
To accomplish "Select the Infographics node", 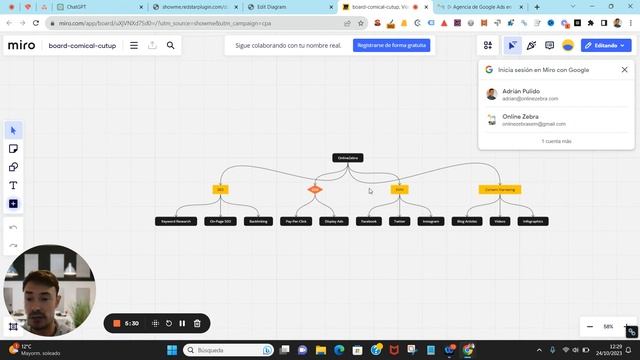I will pyautogui.click(x=533, y=221).
